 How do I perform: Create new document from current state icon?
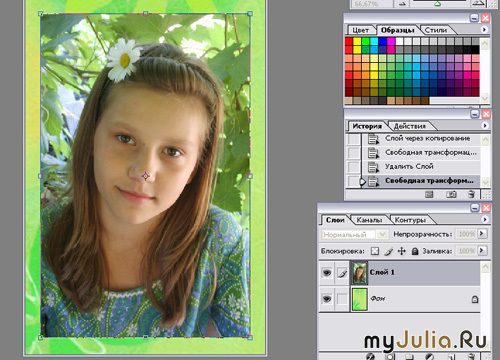pyautogui.click(x=429, y=194)
